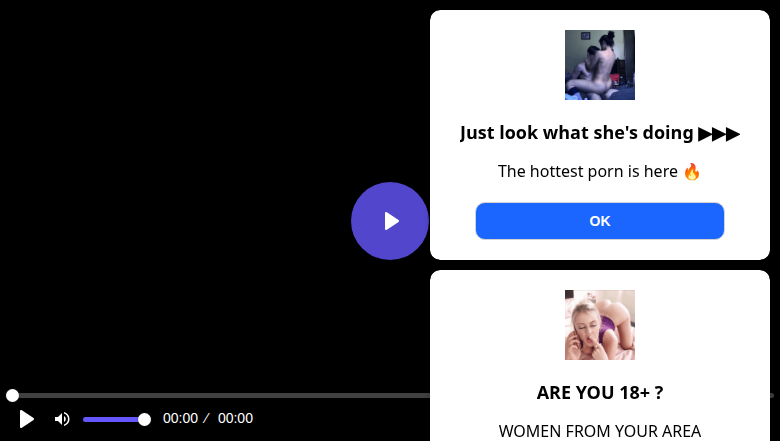The width and height of the screenshot is (780, 441).
Task: Mute audio using the speaker icon
Action: (62, 419)
